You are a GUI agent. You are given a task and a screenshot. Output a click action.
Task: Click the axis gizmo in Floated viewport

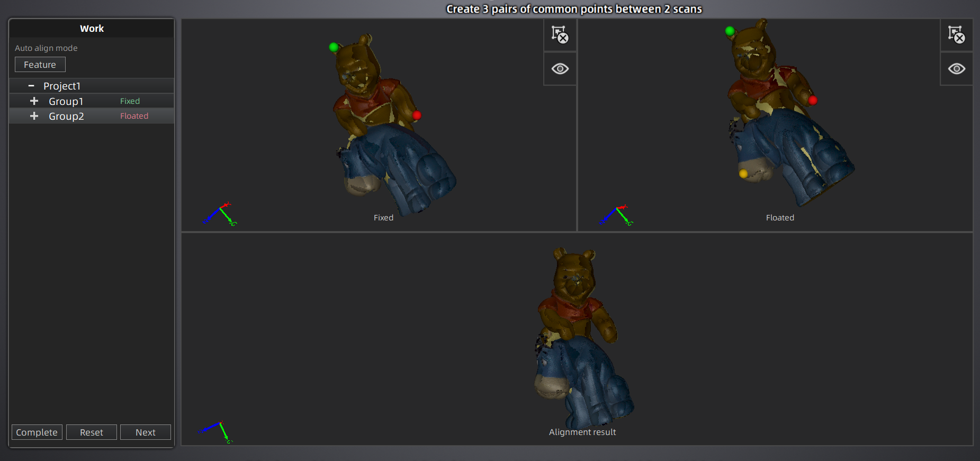(x=616, y=215)
